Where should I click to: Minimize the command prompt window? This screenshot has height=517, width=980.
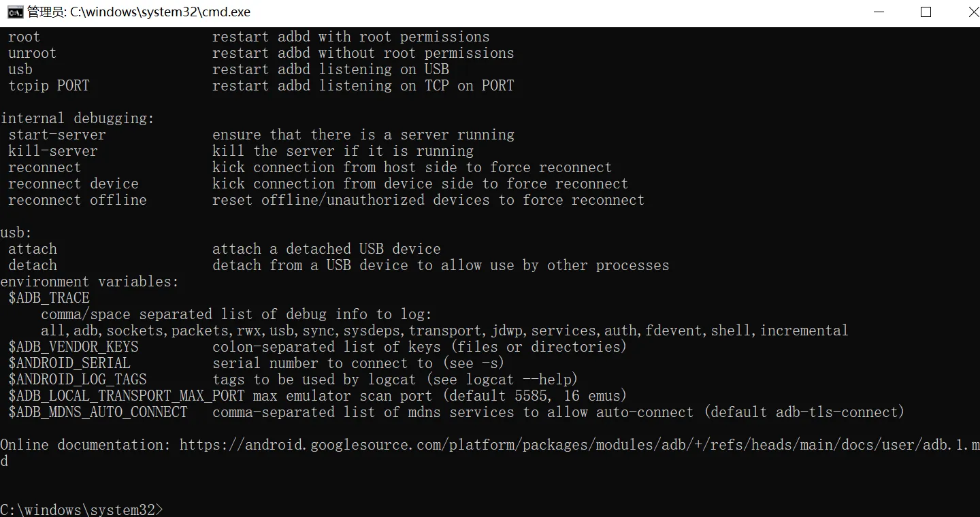click(x=882, y=12)
